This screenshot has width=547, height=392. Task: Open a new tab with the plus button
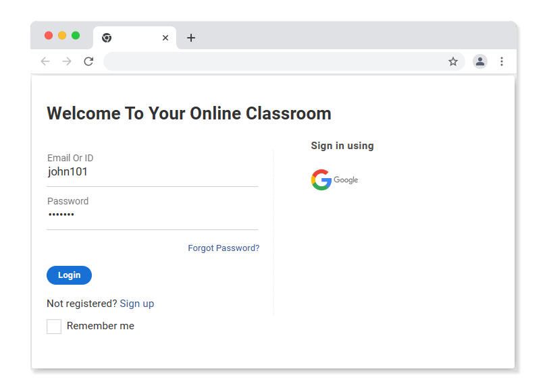pyautogui.click(x=191, y=38)
